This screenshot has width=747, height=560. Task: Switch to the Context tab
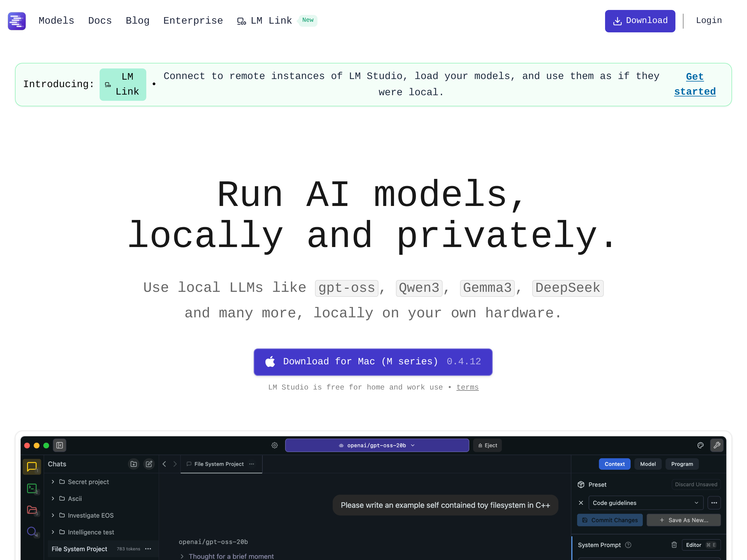click(614, 464)
